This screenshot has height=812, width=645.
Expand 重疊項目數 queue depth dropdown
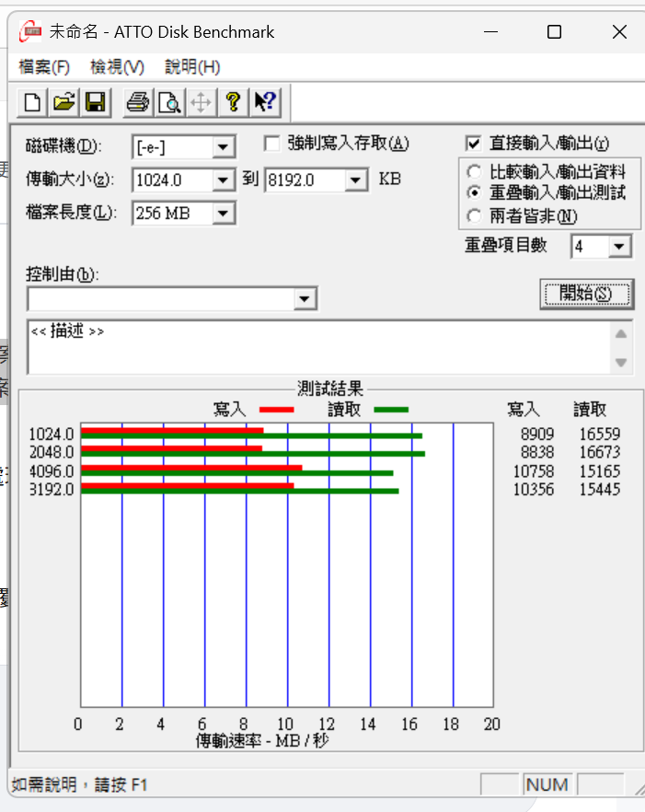point(619,247)
